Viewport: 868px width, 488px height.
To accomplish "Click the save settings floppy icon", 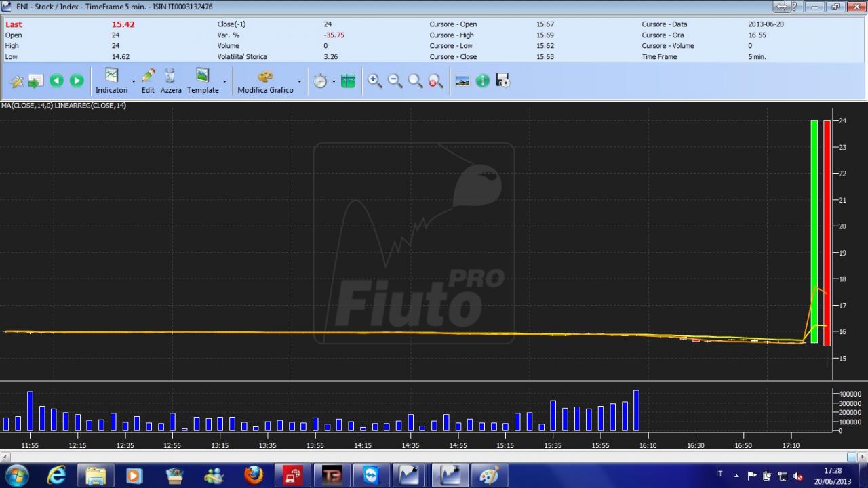I will [502, 81].
